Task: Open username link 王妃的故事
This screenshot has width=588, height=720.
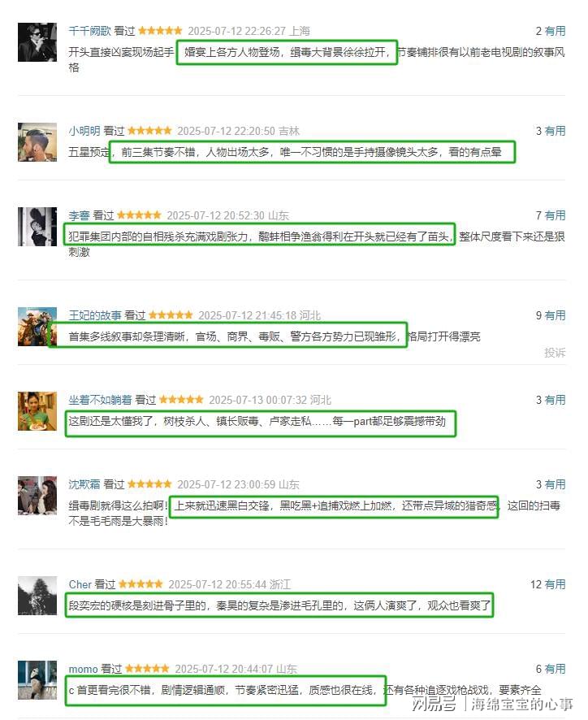Action: (x=95, y=315)
